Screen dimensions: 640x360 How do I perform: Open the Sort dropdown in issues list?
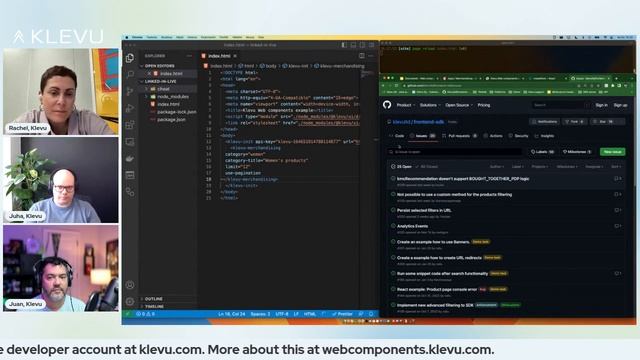(616, 167)
